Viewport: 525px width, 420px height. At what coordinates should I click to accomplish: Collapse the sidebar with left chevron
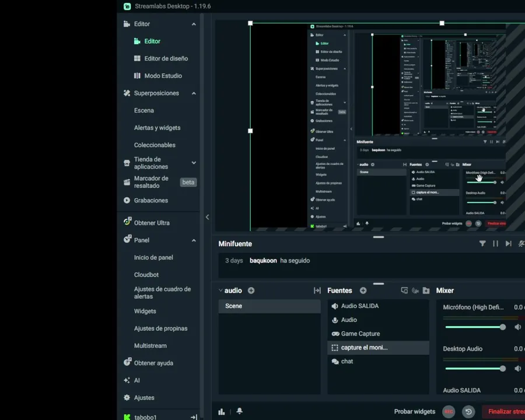(x=207, y=217)
